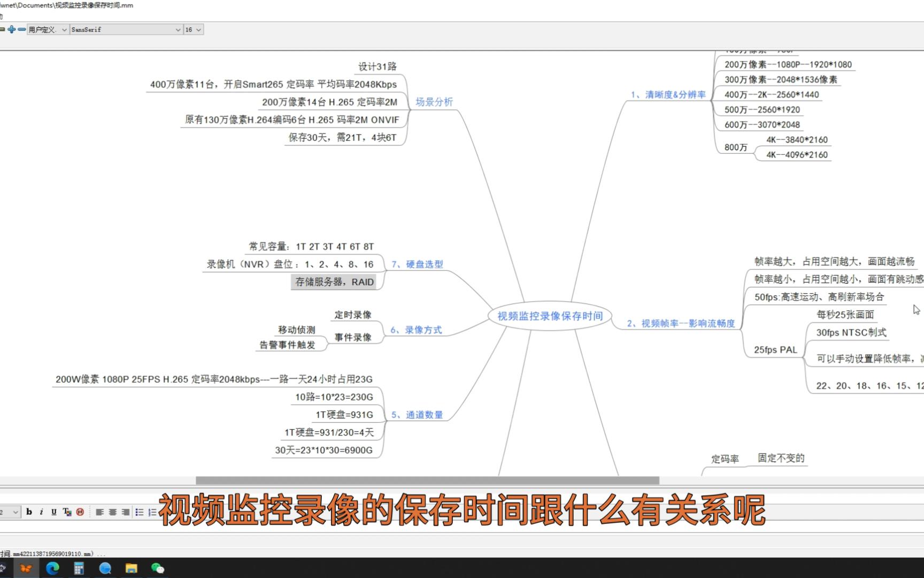924x578 pixels.
Task: Open File Explorer from the taskbar
Action: coord(131,568)
